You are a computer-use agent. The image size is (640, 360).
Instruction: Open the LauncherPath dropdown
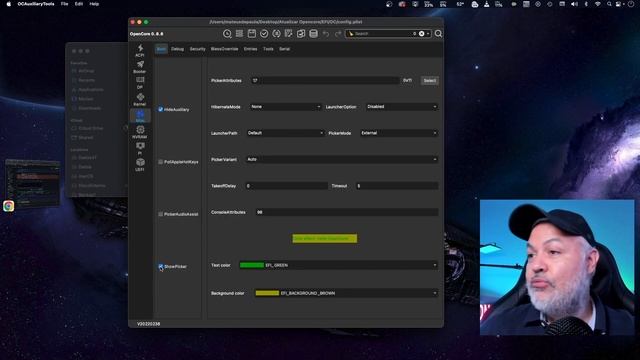285,133
